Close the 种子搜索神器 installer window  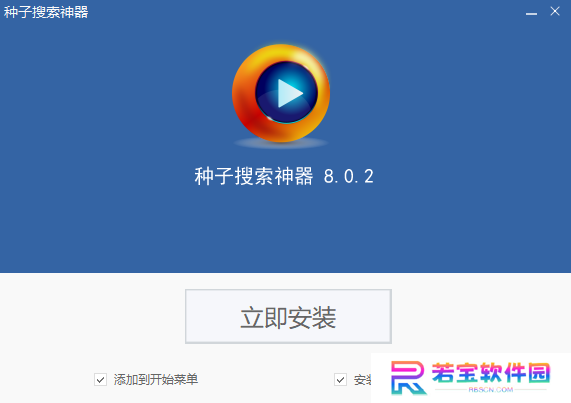coord(555,11)
